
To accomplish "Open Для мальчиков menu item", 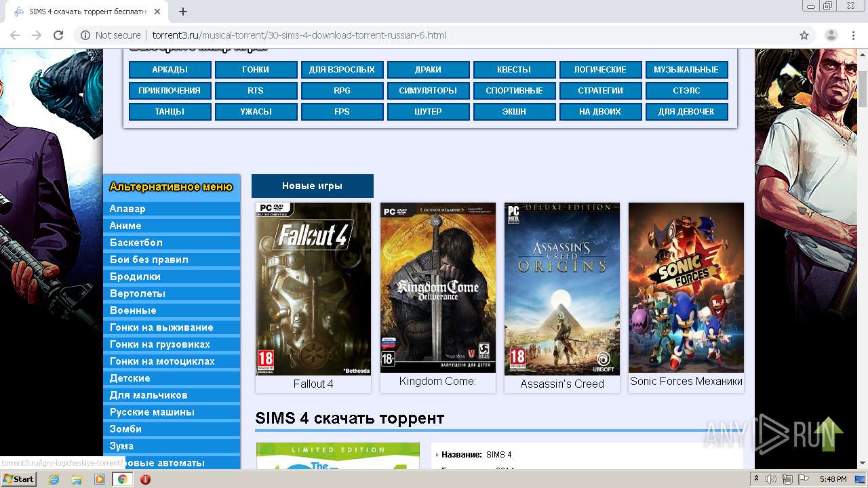I will coord(172,395).
